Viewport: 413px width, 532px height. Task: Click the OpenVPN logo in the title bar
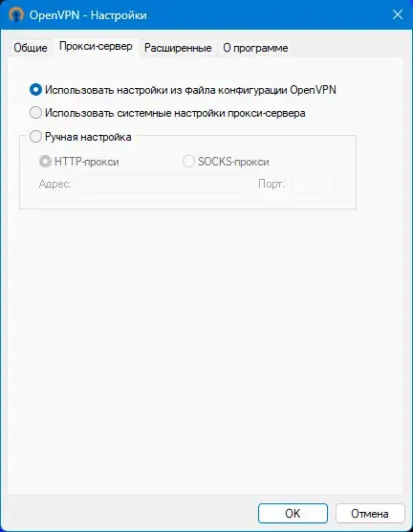(x=16, y=14)
